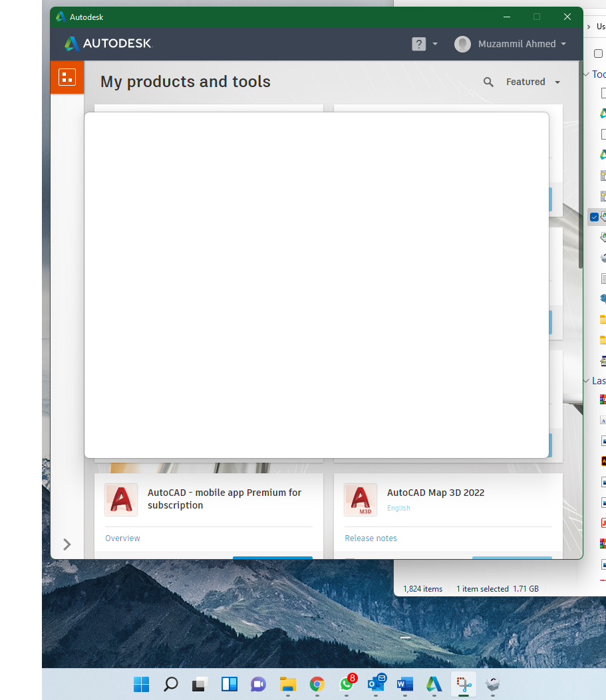
Task: Launch Chrome from the taskbar
Action: coord(316,684)
